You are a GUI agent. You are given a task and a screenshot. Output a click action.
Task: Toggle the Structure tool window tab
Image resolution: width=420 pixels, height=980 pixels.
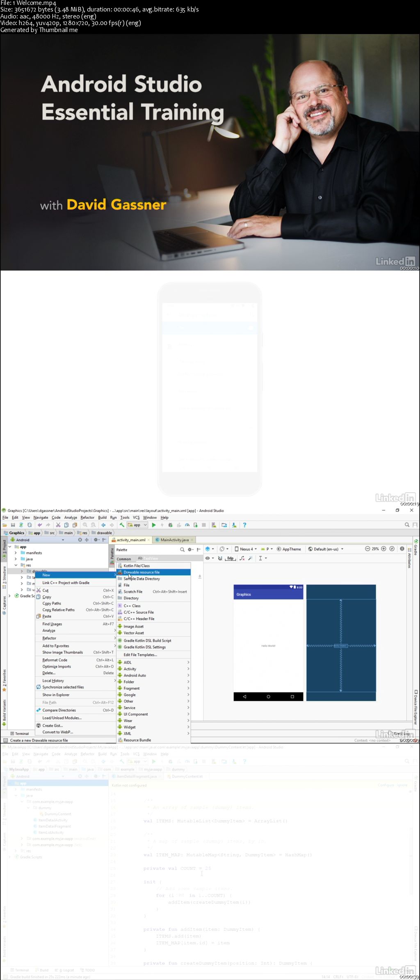[x=5, y=577]
